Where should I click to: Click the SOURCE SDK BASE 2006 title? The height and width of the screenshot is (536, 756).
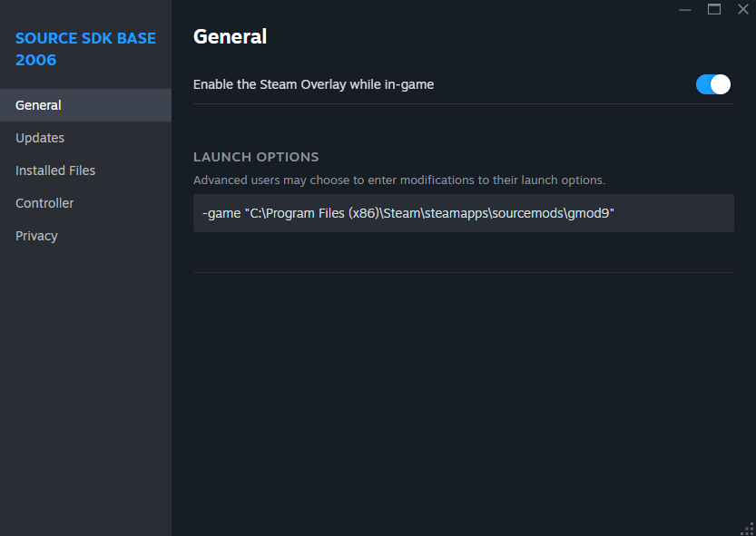(85, 49)
